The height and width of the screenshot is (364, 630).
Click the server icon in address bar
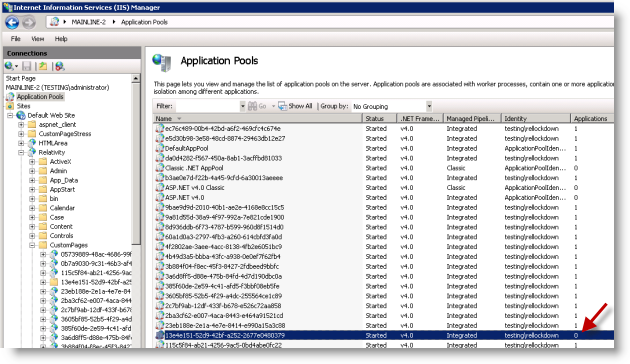55,22
